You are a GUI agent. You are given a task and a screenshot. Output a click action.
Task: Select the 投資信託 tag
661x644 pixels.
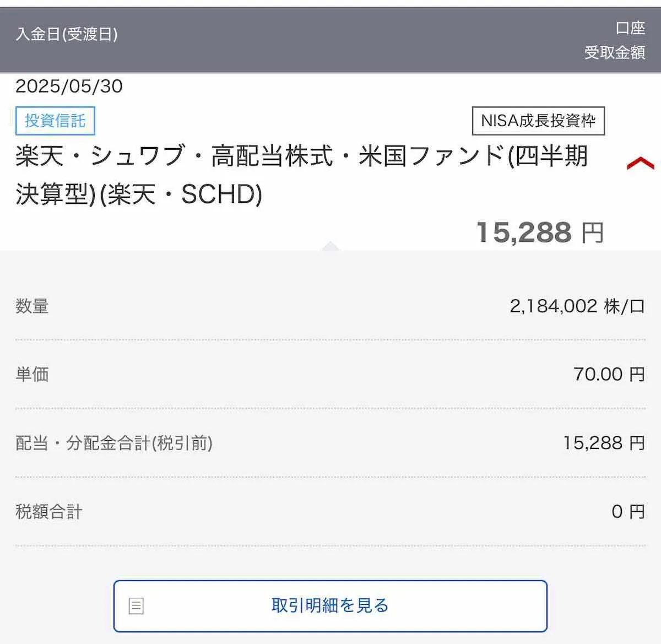pyautogui.click(x=55, y=121)
